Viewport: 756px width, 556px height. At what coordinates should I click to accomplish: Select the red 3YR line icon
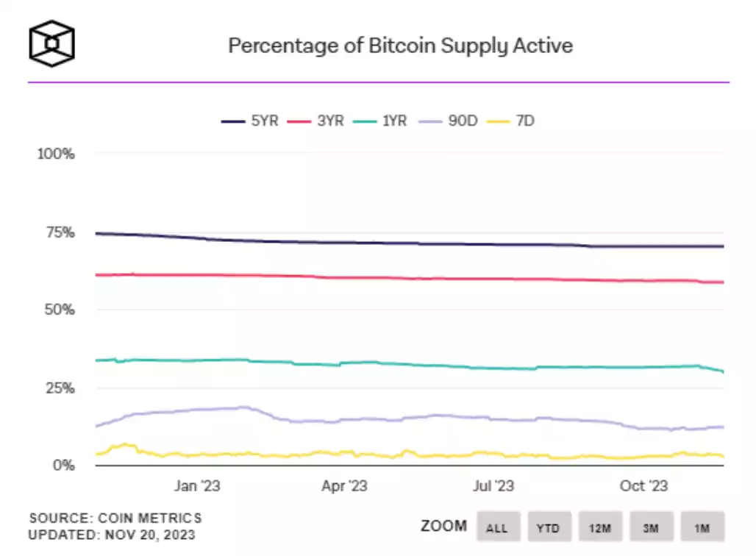coord(299,121)
